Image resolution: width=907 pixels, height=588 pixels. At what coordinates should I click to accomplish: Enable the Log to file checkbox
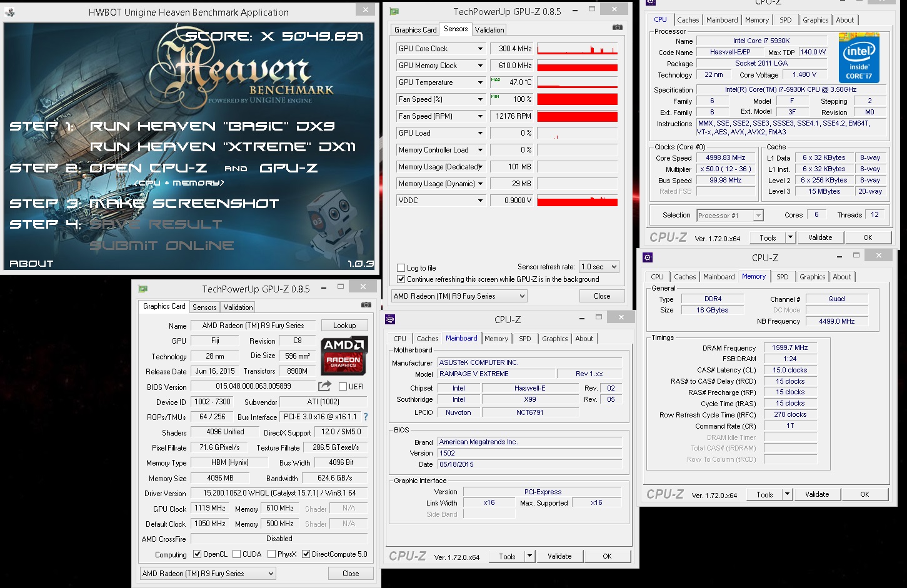click(401, 268)
